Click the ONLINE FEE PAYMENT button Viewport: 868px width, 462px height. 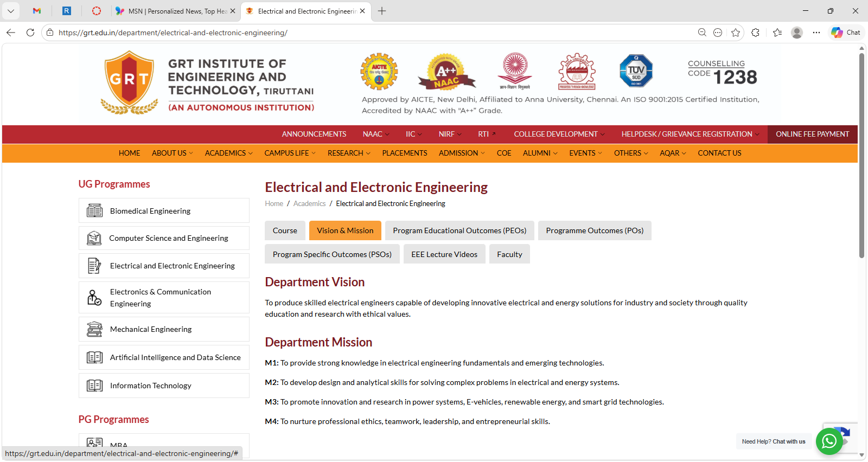click(x=812, y=134)
